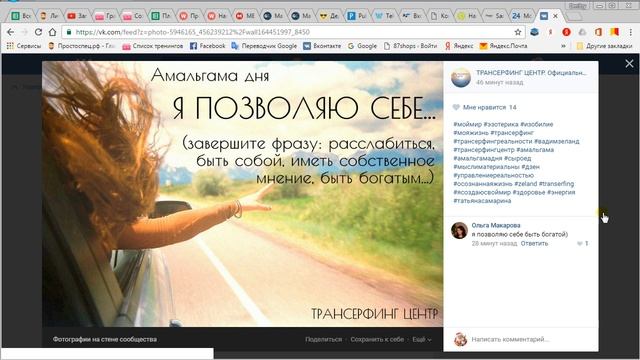Click the yellow-red flag extension icon
This screenshot has width=640, height=360.
click(614, 32)
